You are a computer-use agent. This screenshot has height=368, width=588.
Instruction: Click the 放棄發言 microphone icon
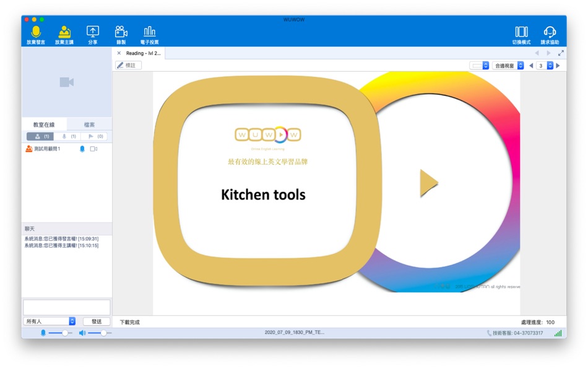coord(36,32)
